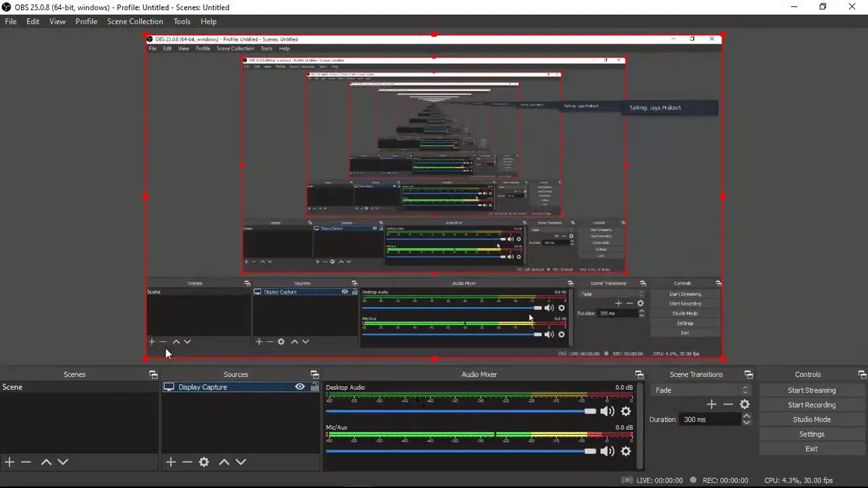Increase transition duration with up arrow

coord(747,416)
